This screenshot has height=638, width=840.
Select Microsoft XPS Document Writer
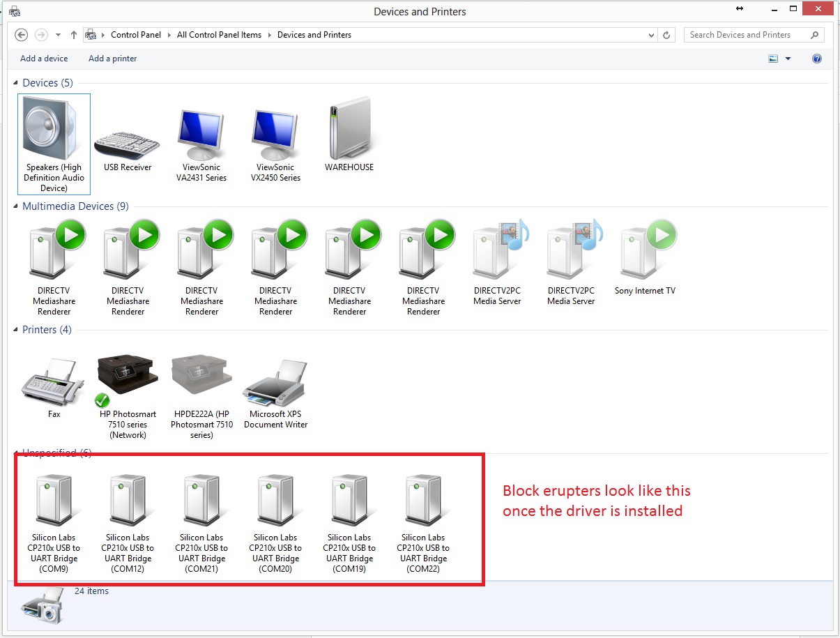275,393
